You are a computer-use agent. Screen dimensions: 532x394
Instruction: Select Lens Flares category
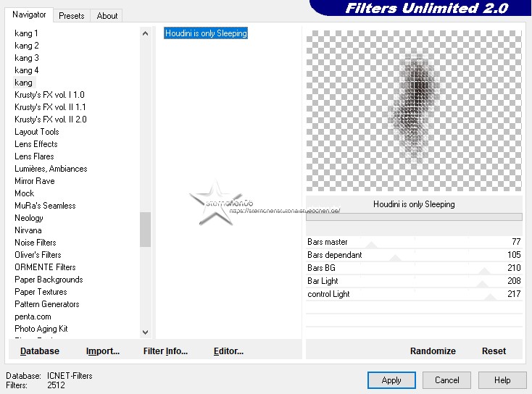34,156
